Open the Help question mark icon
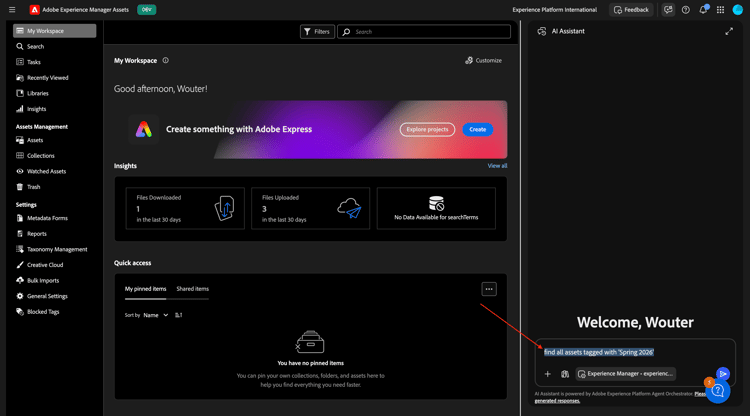The width and height of the screenshot is (750, 416). (685, 10)
